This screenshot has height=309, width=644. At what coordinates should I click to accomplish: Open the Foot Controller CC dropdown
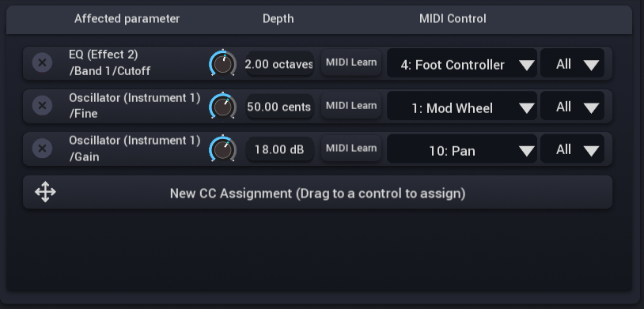(462, 63)
